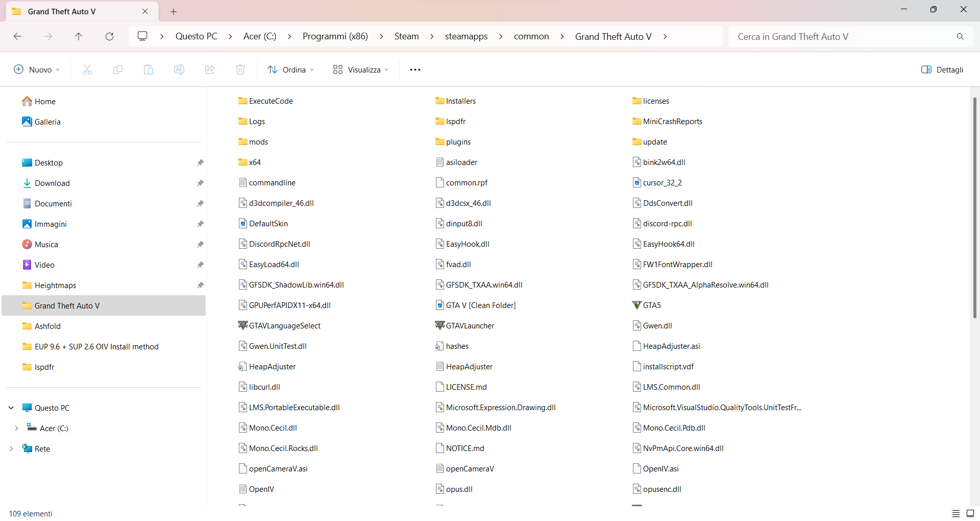Unpin Immagini from quick access
This screenshot has width=980, height=521.
200,224
